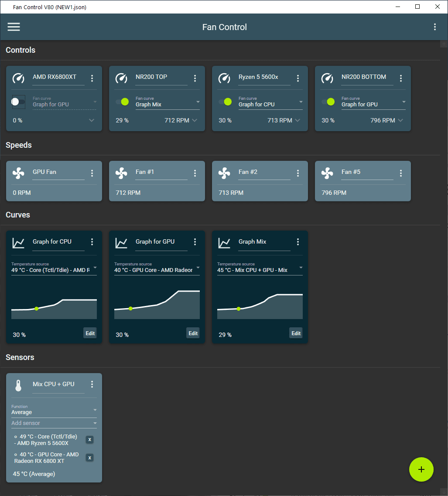The image size is (448, 496).
Task: Click the Ryzen 5 5600x speedometer icon
Action: tap(224, 78)
